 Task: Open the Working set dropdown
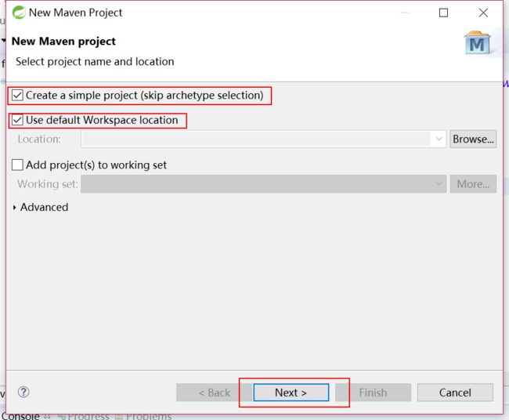click(264, 184)
